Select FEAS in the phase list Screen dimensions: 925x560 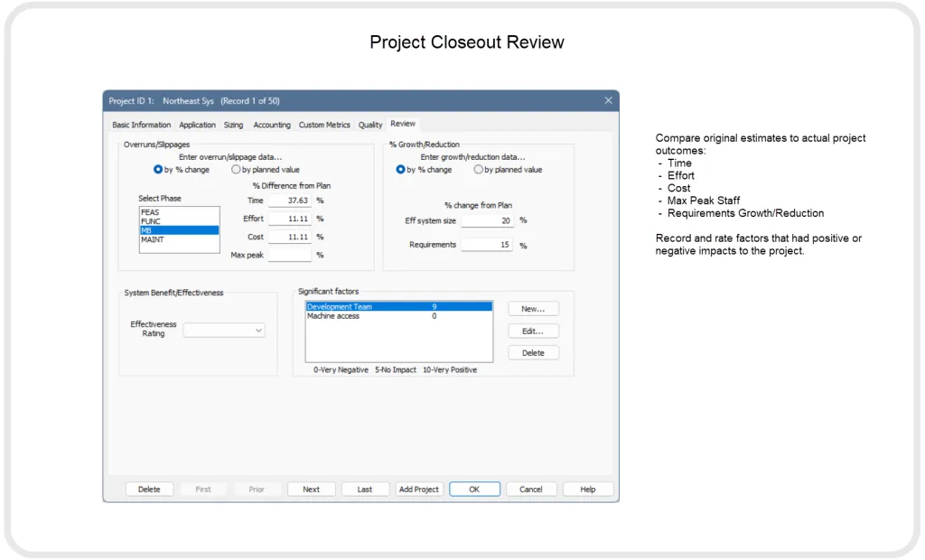pyautogui.click(x=180, y=212)
